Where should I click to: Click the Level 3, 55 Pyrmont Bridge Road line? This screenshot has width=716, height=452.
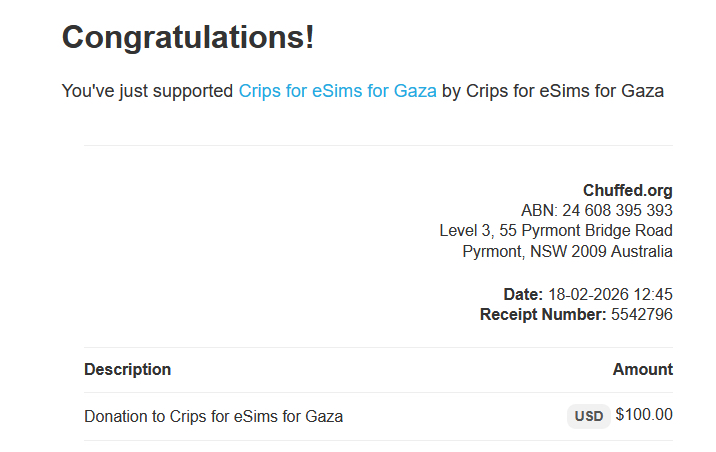[555, 231]
